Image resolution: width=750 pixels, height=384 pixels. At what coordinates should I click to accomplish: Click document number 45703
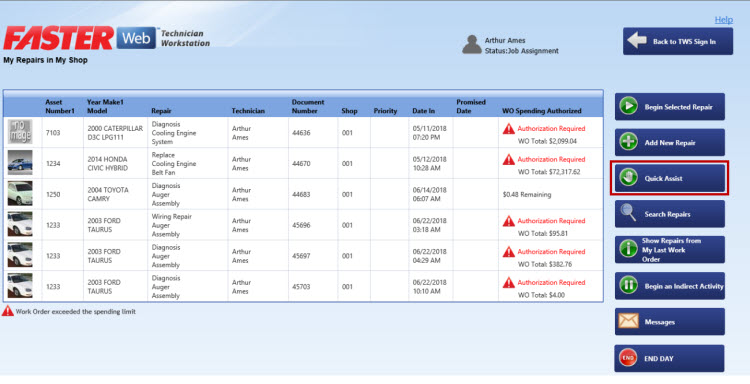tap(301, 287)
